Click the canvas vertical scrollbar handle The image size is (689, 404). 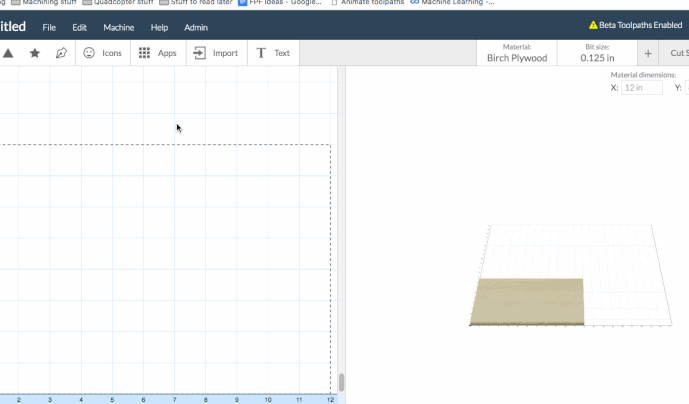[341, 382]
